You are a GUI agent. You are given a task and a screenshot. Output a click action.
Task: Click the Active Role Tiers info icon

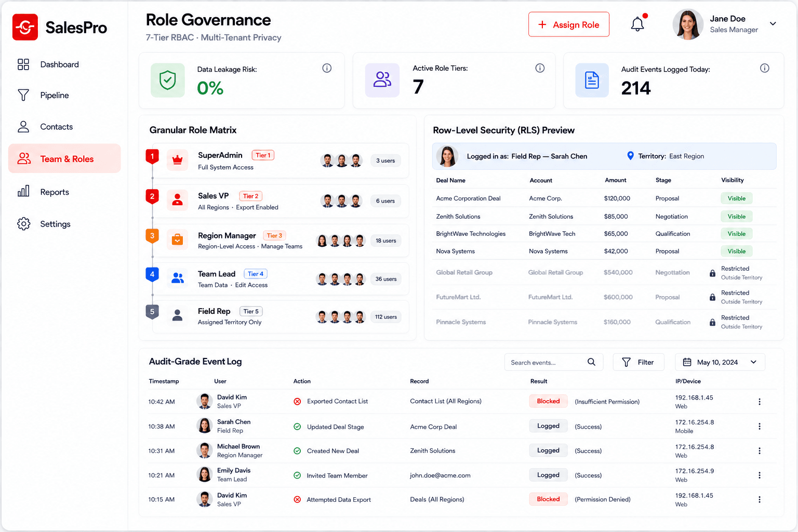click(x=540, y=68)
